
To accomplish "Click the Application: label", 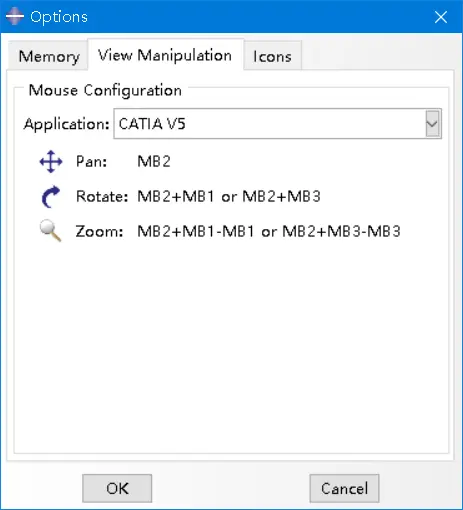I will [x=66, y=124].
